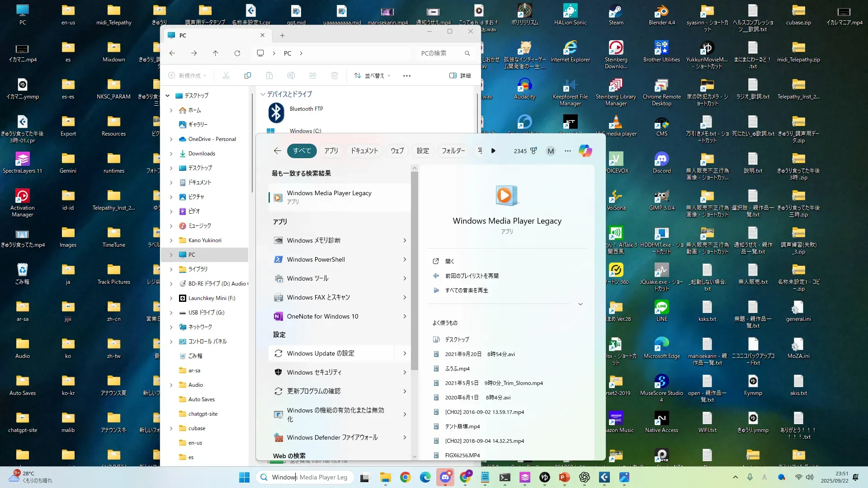The width and height of the screenshot is (868, 488).
Task: Click すべての音楽を再生 option
Action: click(467, 290)
